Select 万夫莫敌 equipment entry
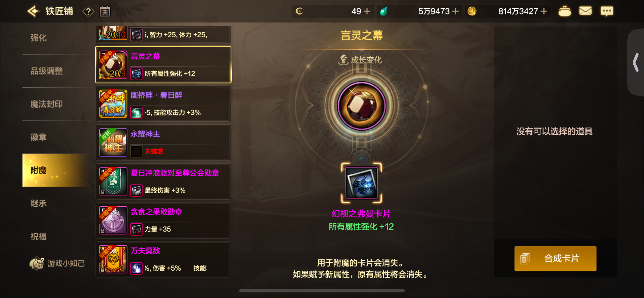 pos(163,259)
